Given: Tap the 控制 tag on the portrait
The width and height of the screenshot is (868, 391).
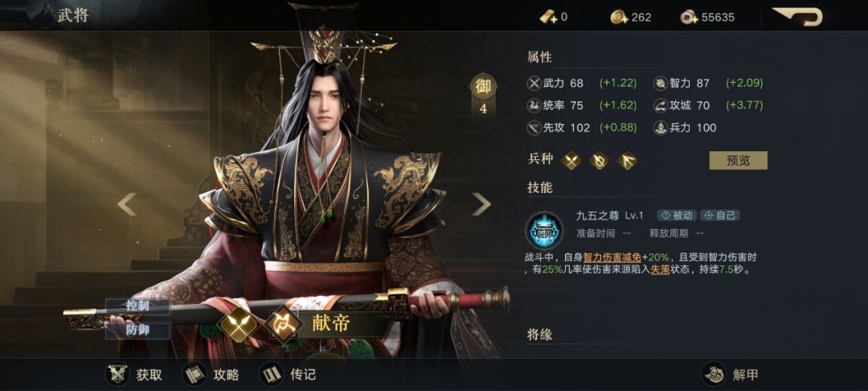Looking at the screenshot, I should (138, 307).
